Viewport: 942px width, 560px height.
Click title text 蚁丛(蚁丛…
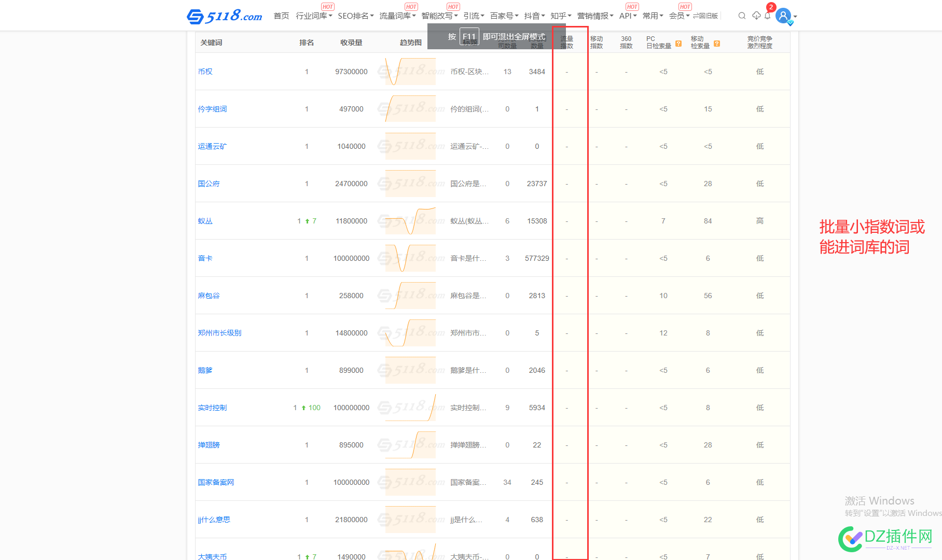tap(469, 221)
